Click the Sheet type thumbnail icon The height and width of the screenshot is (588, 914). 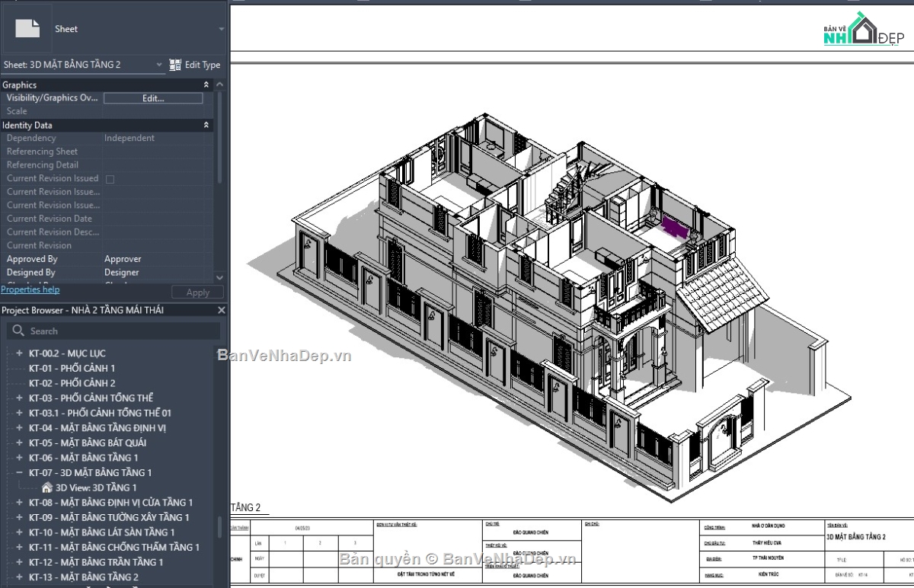[28, 28]
